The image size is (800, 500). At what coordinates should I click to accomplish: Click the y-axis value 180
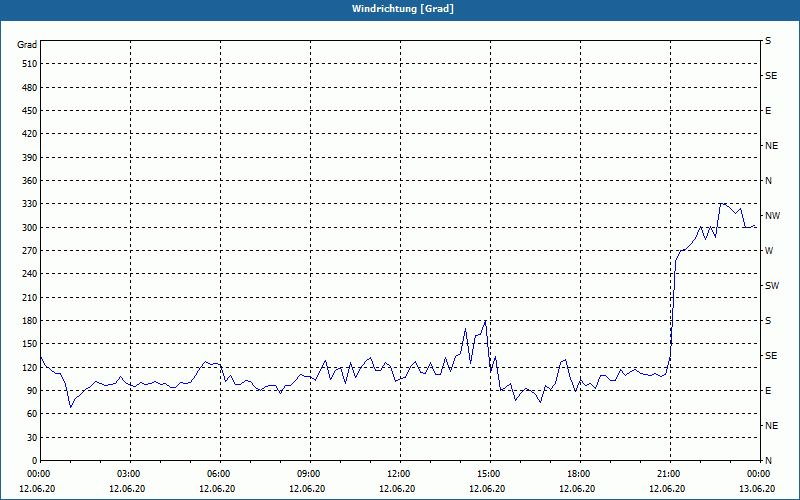[30, 321]
